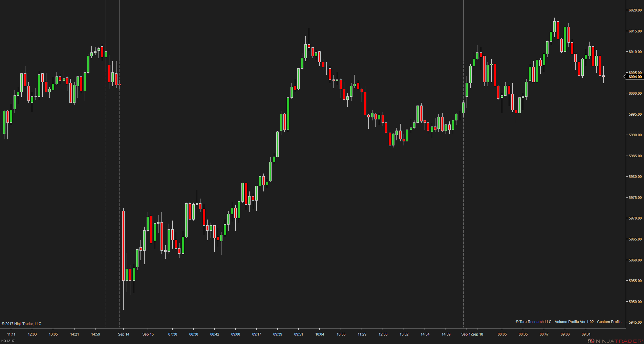Click the 6004.00 current price marker
Screen dimensions: 644x344
click(x=634, y=77)
